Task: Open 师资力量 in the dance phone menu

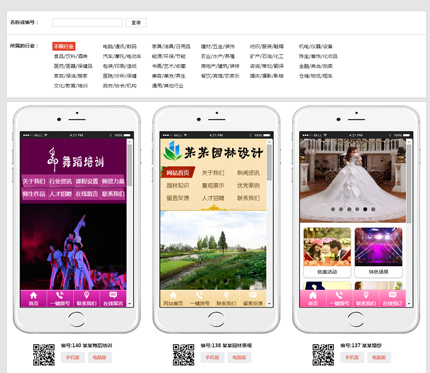Action: (113, 181)
